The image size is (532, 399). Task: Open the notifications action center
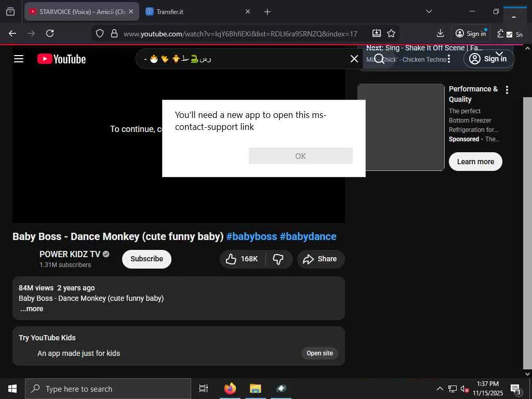516,389
